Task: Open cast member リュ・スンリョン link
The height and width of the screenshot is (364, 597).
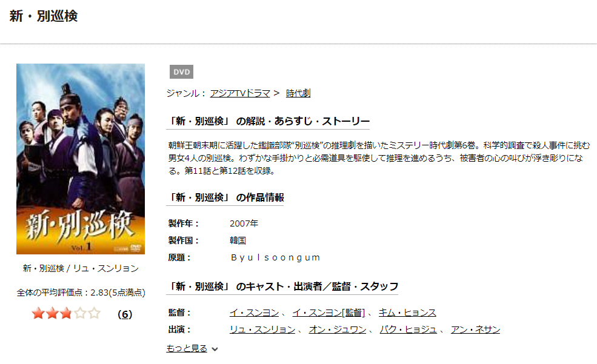Action: pos(262,329)
